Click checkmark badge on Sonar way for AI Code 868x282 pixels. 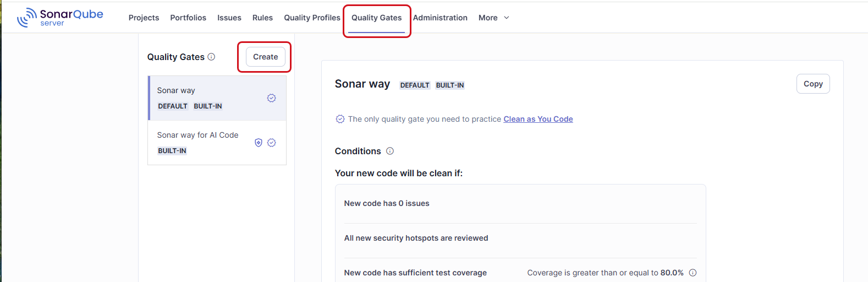click(271, 143)
